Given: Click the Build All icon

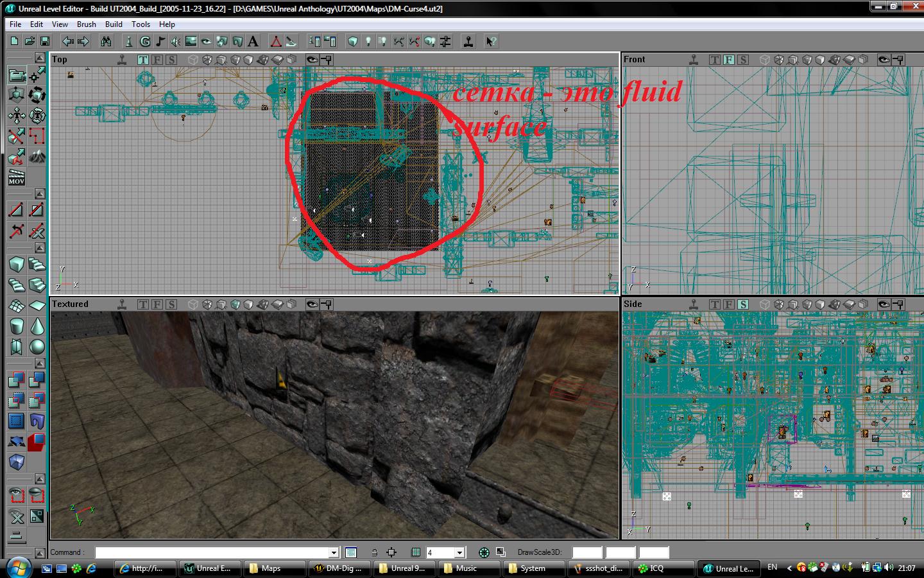Looking at the screenshot, I should (430, 41).
